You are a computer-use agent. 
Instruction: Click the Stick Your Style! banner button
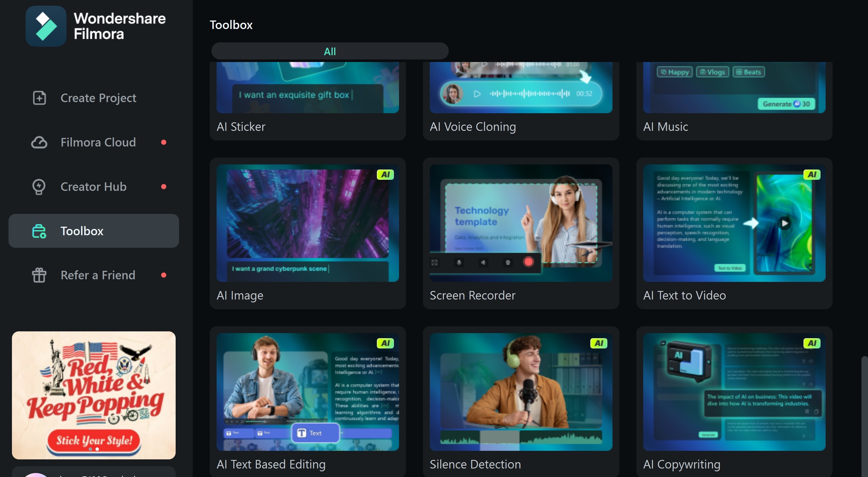coord(94,441)
